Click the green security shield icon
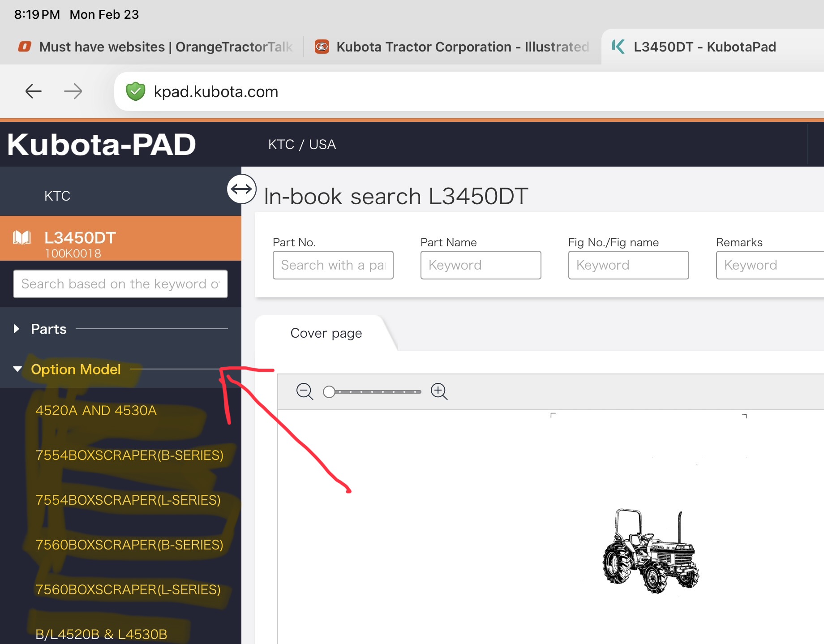 (136, 91)
